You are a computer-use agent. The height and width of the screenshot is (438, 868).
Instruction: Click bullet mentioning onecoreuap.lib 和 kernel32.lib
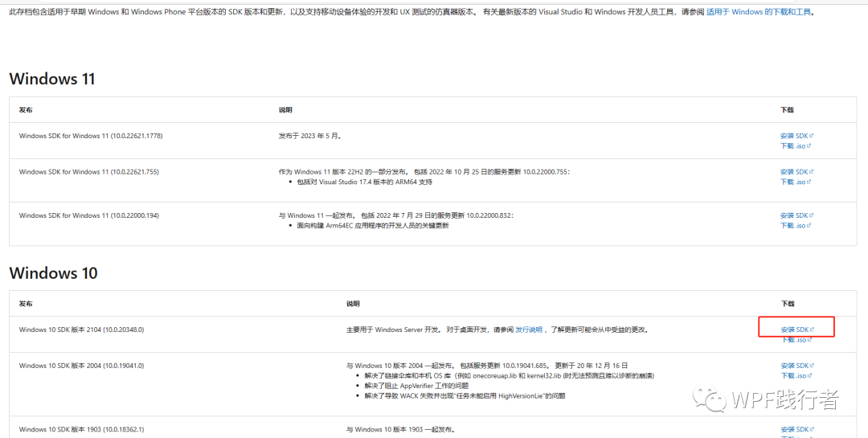[510, 375]
